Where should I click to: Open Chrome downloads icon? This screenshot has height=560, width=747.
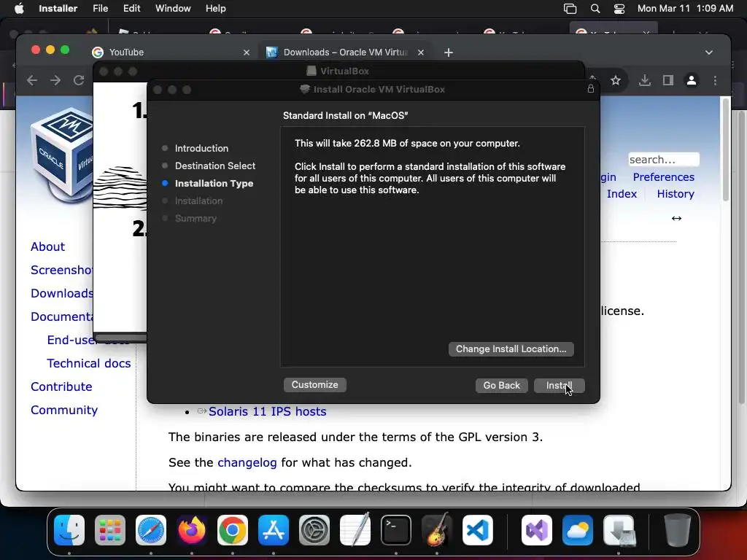tap(645, 80)
